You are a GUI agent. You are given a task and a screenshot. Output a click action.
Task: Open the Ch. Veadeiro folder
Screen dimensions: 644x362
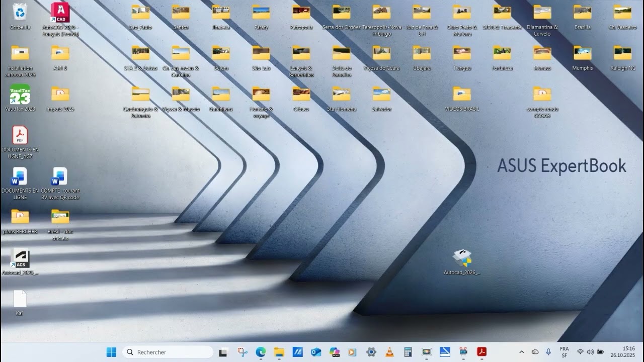tap(623, 17)
